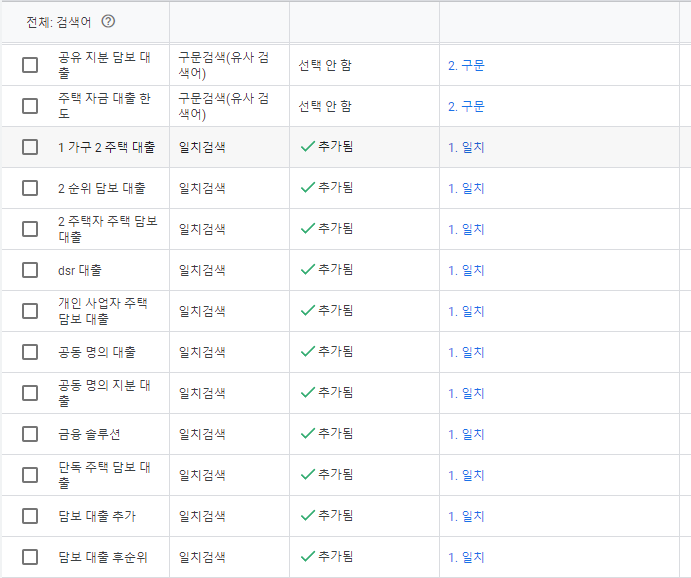Viewport: 691px width, 578px height.
Task: Select the dsr 대출 row checkbox
Action: click(30, 270)
